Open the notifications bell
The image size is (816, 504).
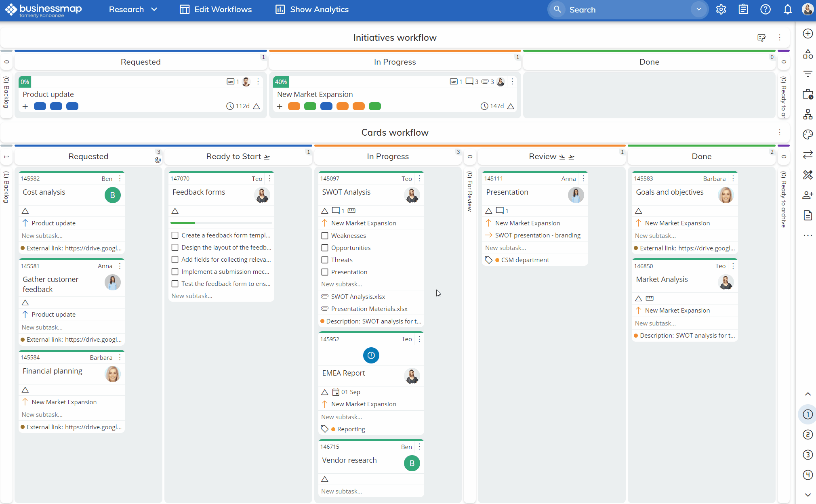click(787, 9)
